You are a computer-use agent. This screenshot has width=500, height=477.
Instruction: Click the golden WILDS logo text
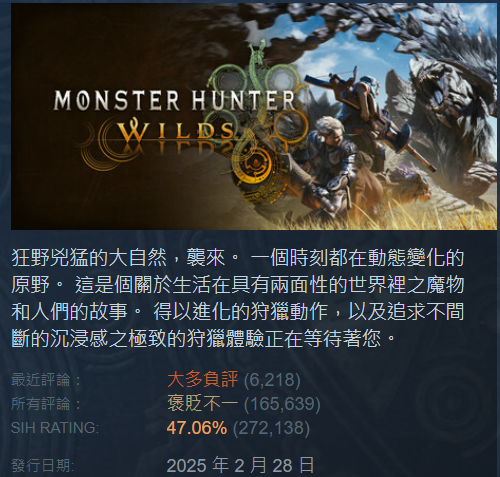(x=176, y=130)
